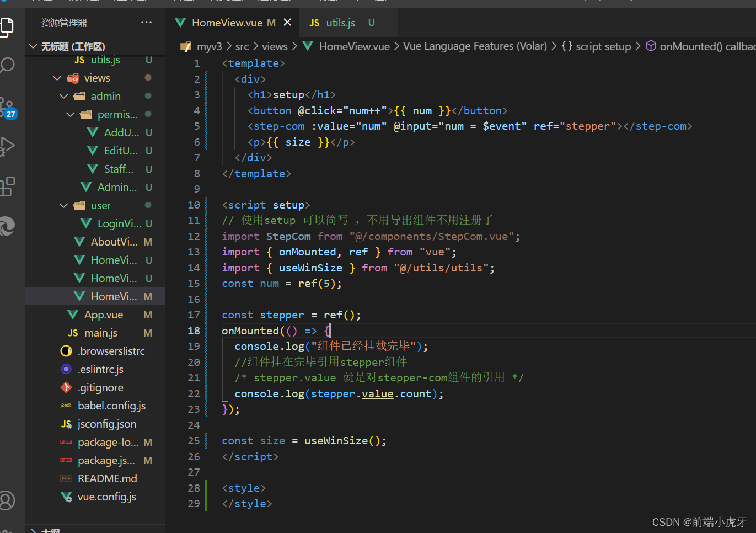Open the Staff... vue file
Screen dimensions: 756x533
(95, 169)
